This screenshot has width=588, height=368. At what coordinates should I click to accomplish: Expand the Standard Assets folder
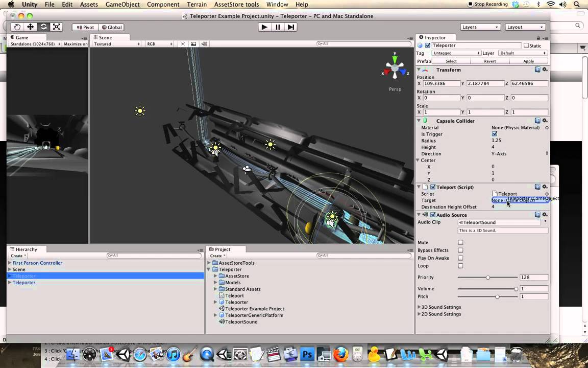click(215, 289)
